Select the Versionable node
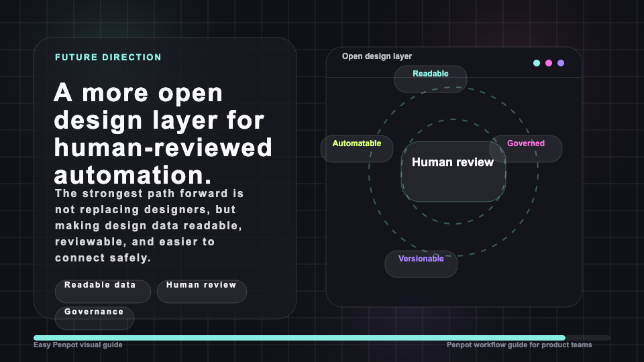The width and height of the screenshot is (644, 362). click(421, 264)
